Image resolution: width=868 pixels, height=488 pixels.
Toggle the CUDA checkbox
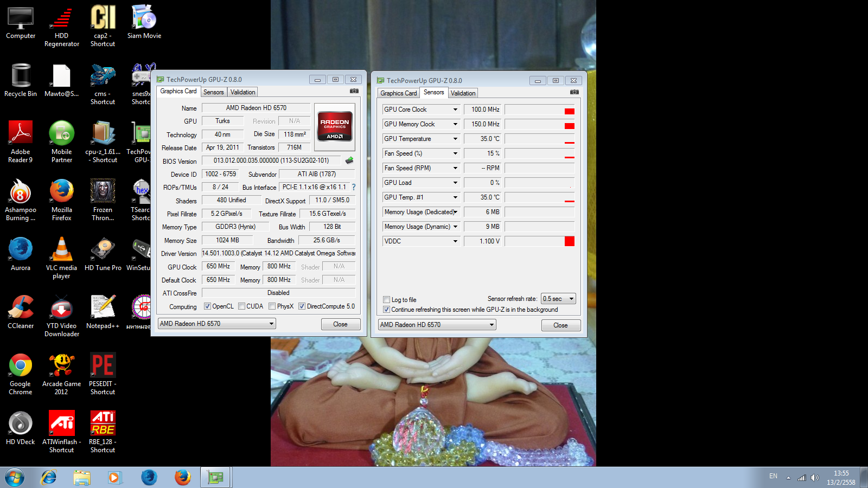(241, 306)
